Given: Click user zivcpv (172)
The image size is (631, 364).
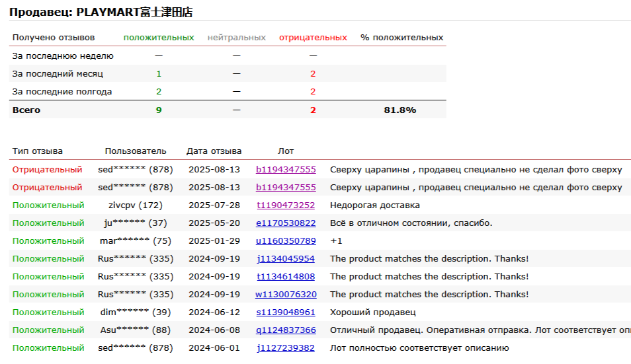Looking at the screenshot, I should 136,205.
